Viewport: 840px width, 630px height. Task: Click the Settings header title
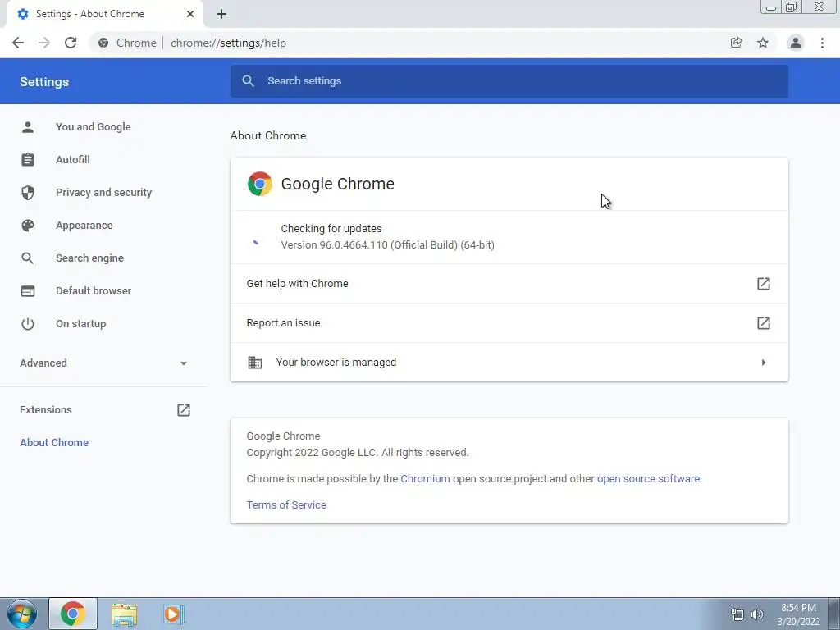pos(44,82)
